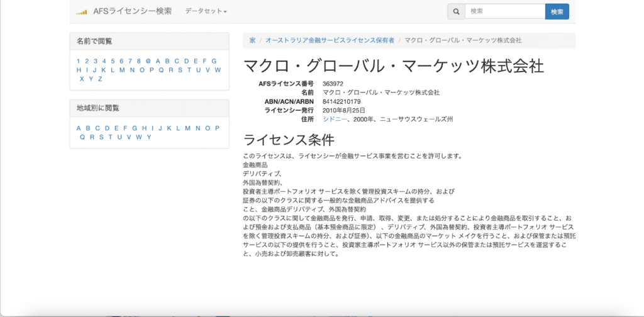Open AFSライセンシー検索 home link

click(133, 11)
